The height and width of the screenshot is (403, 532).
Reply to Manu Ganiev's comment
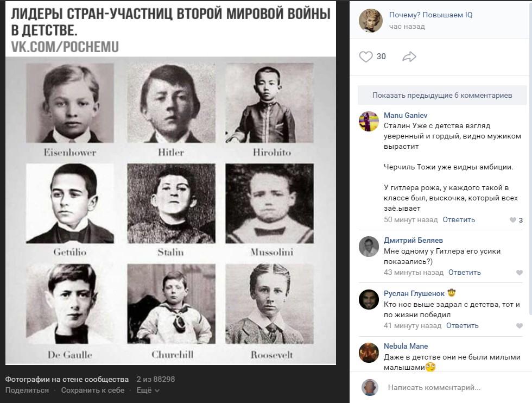tap(459, 219)
